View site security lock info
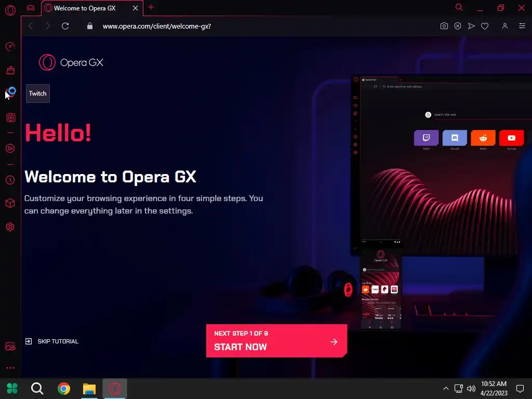Image resolution: width=532 pixels, height=399 pixels. [90, 26]
